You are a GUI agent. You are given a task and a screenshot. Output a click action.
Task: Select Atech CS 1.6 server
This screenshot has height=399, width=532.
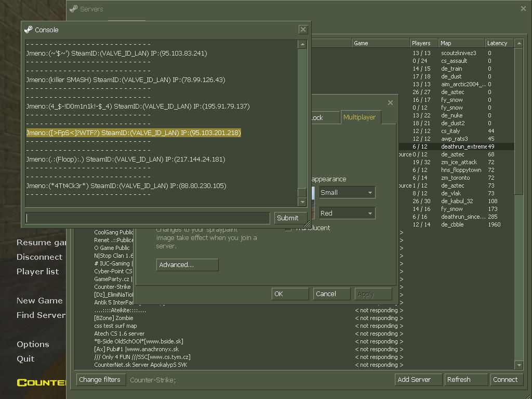click(x=119, y=334)
